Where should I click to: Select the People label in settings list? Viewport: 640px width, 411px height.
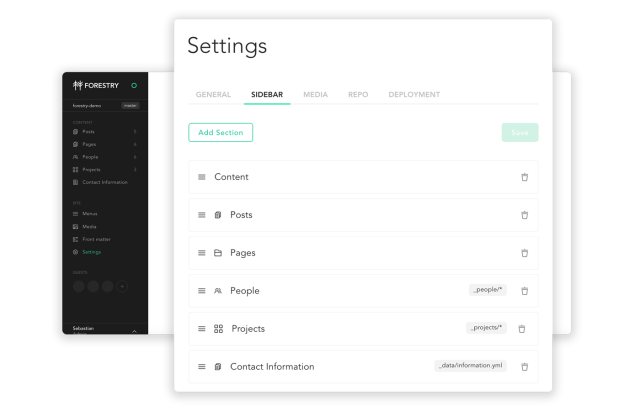244,291
